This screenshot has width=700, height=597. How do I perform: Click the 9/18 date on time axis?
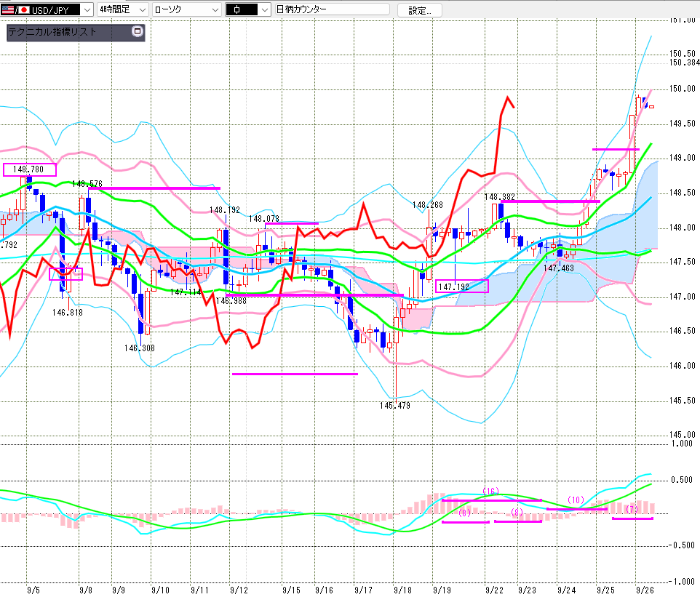click(x=401, y=590)
